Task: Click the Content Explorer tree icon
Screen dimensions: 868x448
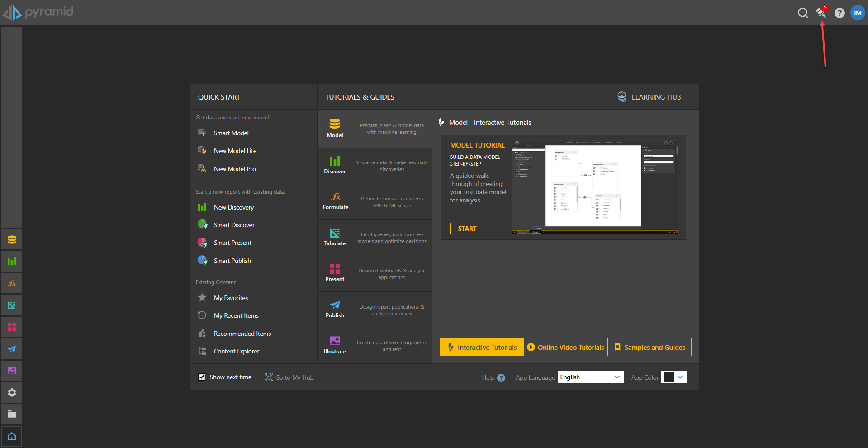Action: (x=202, y=351)
